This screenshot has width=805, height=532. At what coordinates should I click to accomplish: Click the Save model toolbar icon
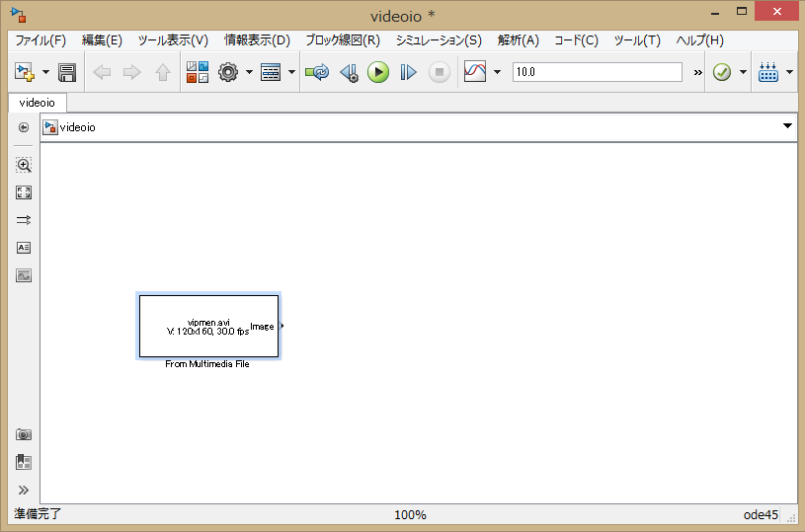pos(67,72)
